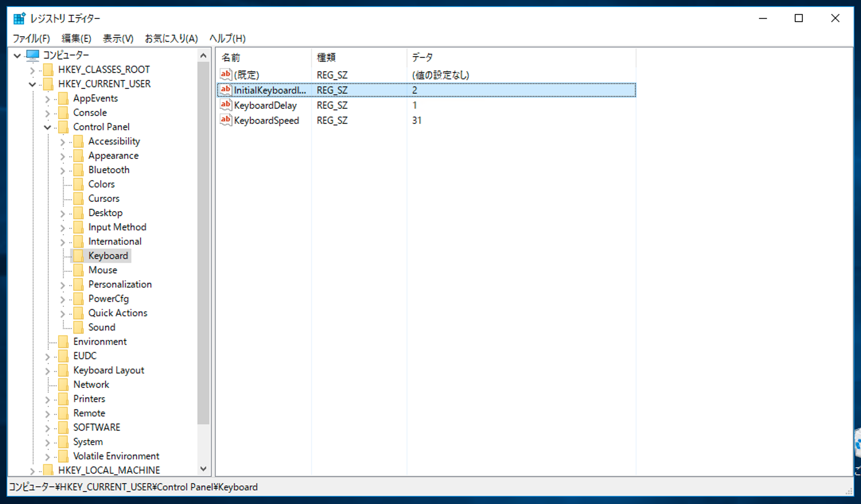
Task: Click the HKEY_LOCAL_MACHINE folder icon
Action: (x=48, y=470)
